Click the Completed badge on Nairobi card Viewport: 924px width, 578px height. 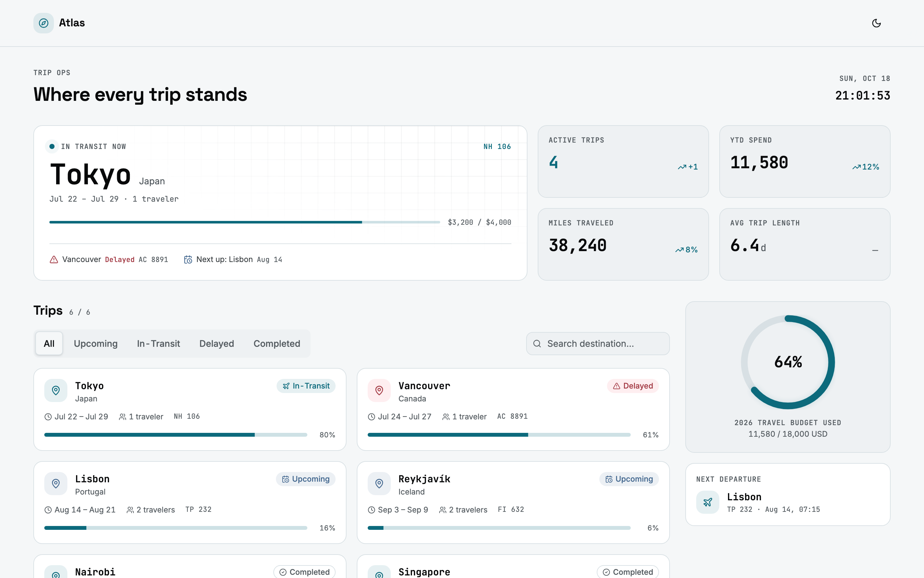tap(304, 572)
